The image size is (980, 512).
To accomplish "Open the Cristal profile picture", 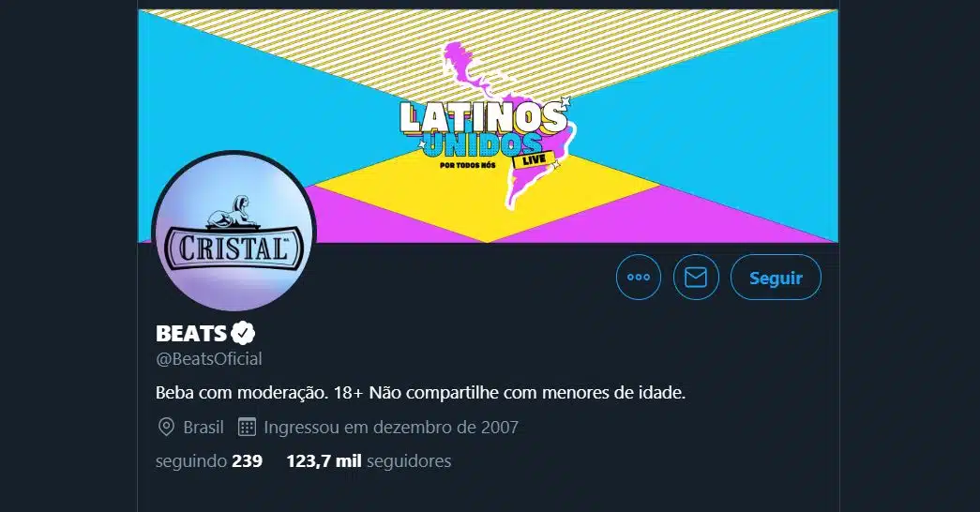I will [234, 232].
